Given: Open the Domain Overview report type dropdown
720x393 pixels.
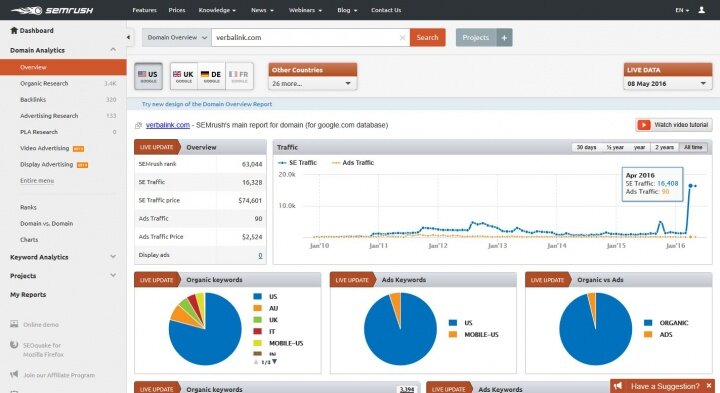Looking at the screenshot, I should [177, 38].
